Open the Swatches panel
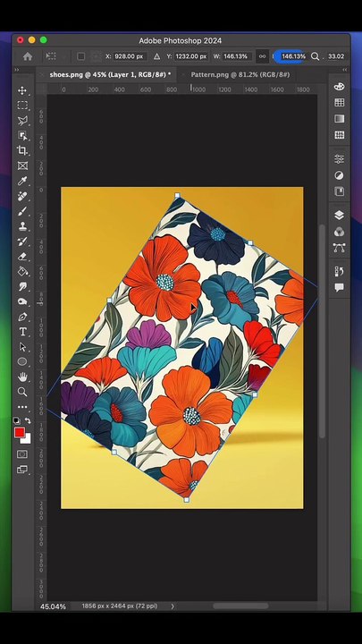The image size is (362, 644). tap(339, 103)
